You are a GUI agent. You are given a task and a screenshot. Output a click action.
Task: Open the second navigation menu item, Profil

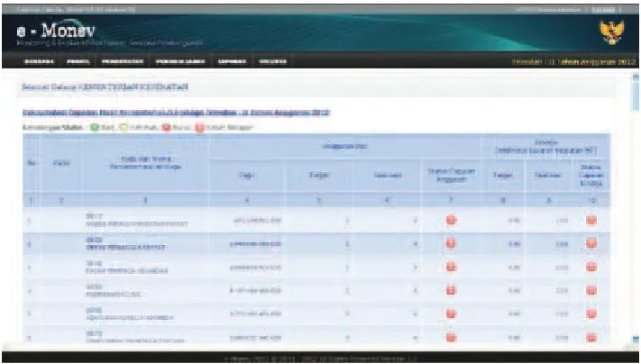pos(78,61)
